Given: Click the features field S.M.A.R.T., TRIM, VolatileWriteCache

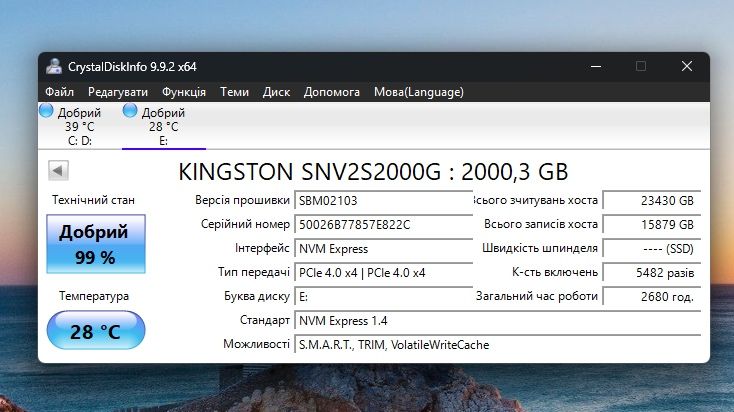Looking at the screenshot, I should pyautogui.click(x=497, y=345).
